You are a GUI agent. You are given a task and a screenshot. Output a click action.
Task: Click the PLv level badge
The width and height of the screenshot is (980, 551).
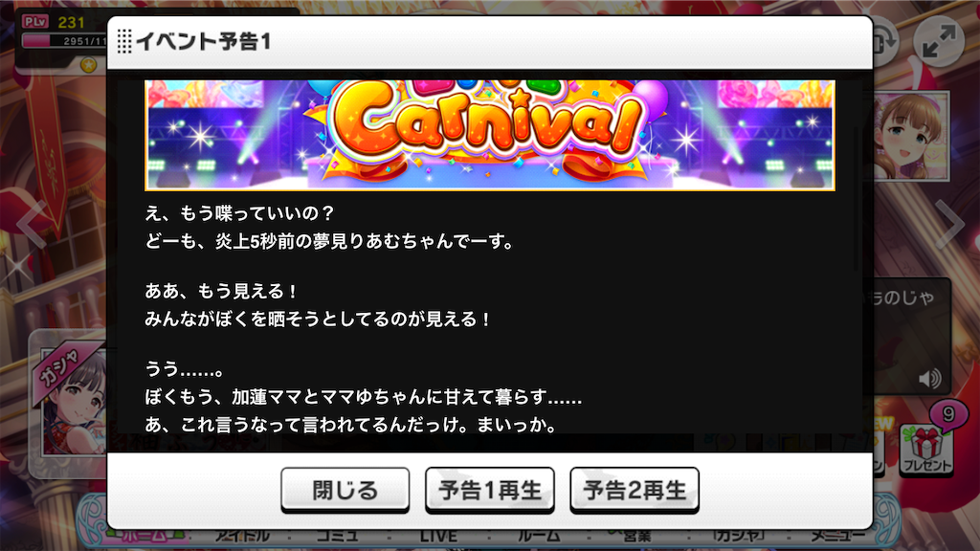(35, 21)
